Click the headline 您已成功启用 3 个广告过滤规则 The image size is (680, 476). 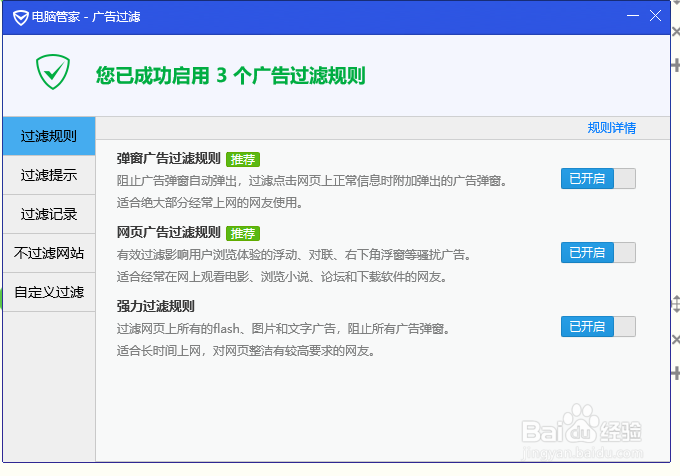pyautogui.click(x=231, y=75)
